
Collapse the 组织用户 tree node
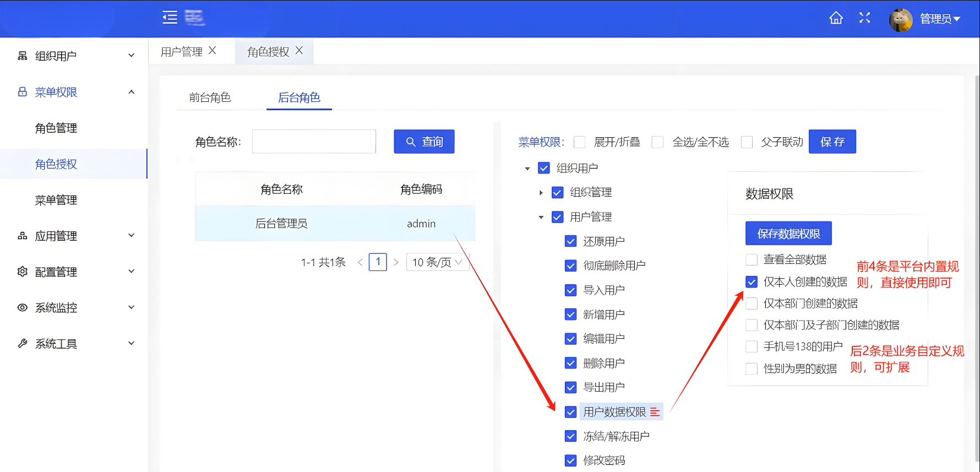527,169
